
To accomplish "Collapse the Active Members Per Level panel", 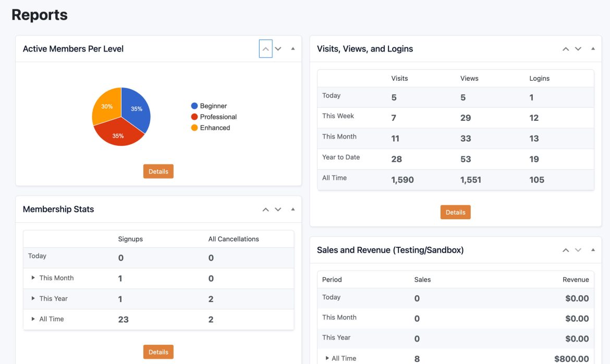I will coord(292,48).
